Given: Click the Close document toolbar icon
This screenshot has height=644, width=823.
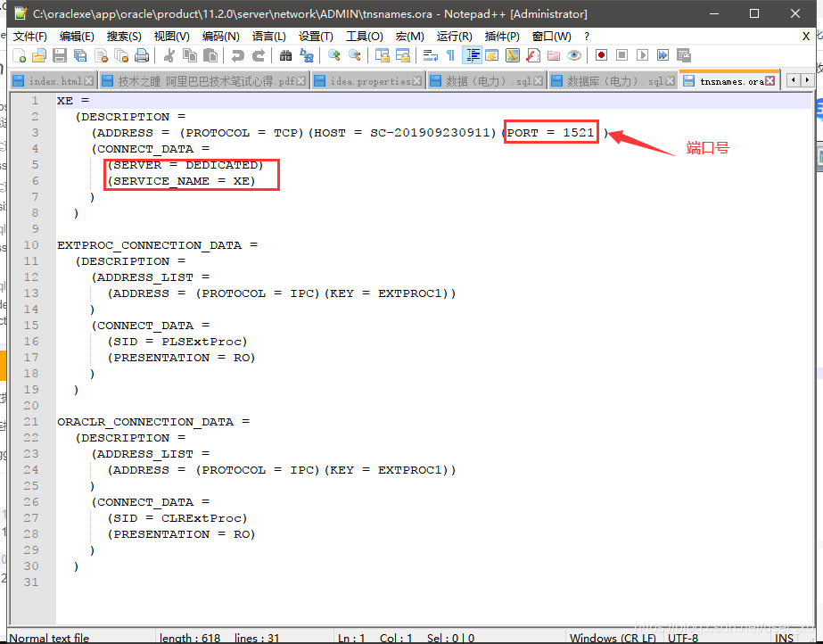Looking at the screenshot, I should click(x=101, y=55).
